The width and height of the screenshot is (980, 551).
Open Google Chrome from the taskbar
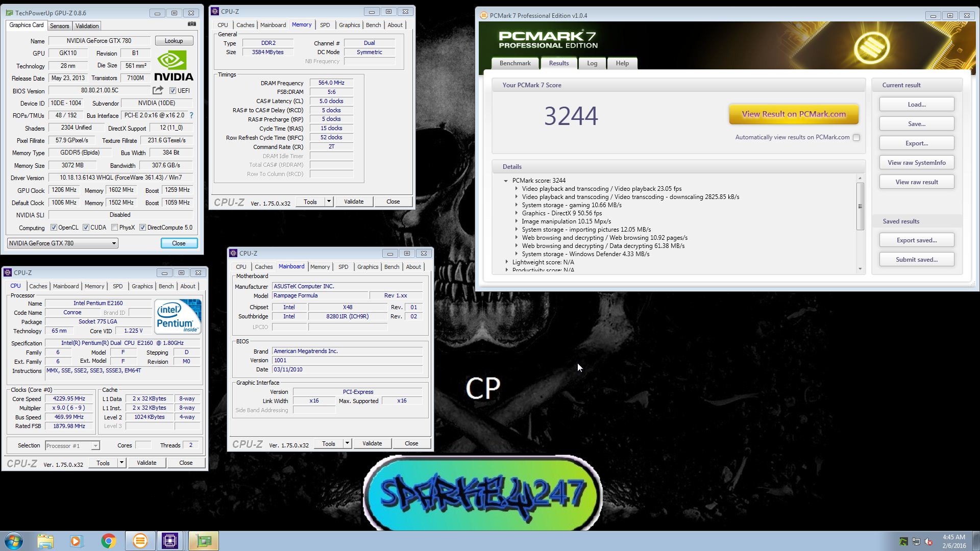coord(108,541)
